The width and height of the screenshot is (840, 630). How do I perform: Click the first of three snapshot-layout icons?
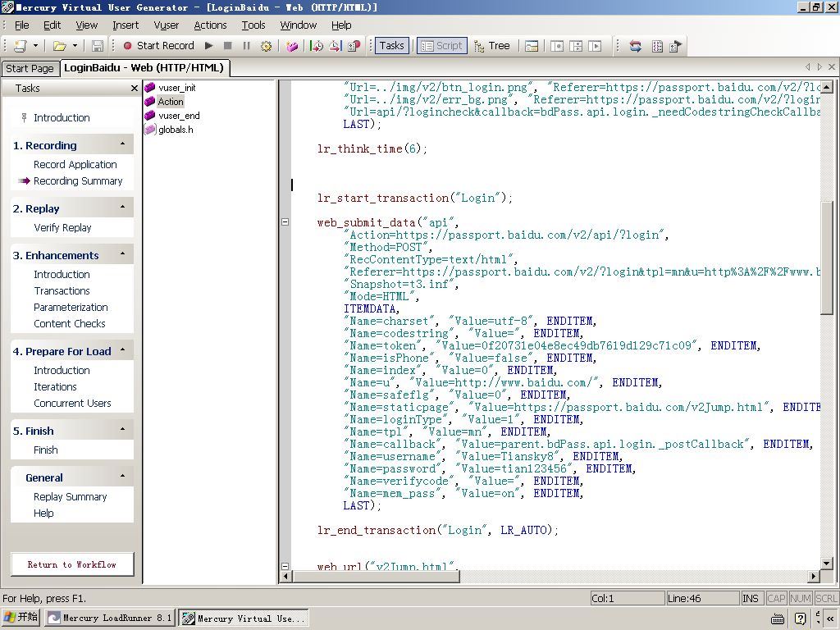[557, 46]
